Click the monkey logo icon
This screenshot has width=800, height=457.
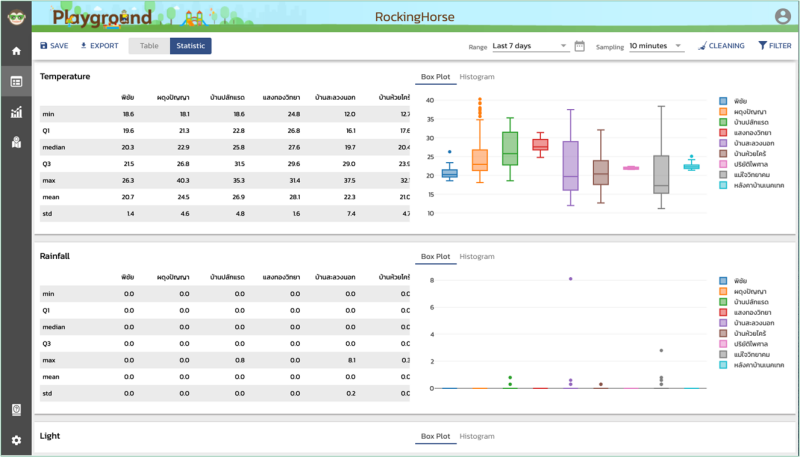16,16
